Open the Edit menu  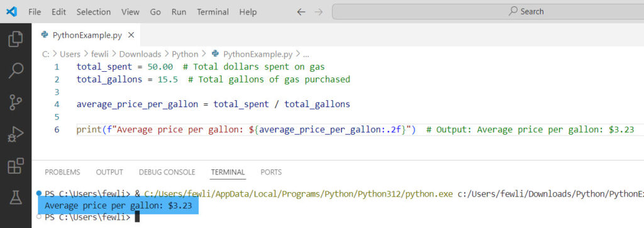point(58,12)
